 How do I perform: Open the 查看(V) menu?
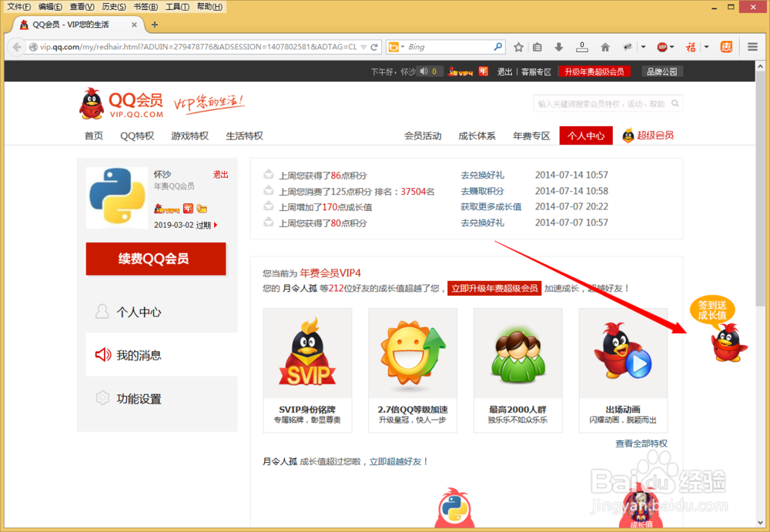pos(82,6)
